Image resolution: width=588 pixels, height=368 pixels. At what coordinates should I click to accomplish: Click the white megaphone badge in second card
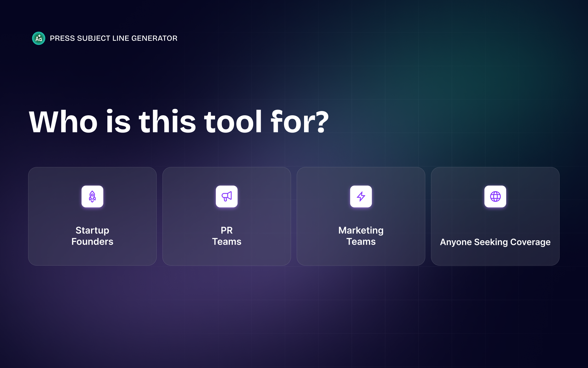pos(227,196)
